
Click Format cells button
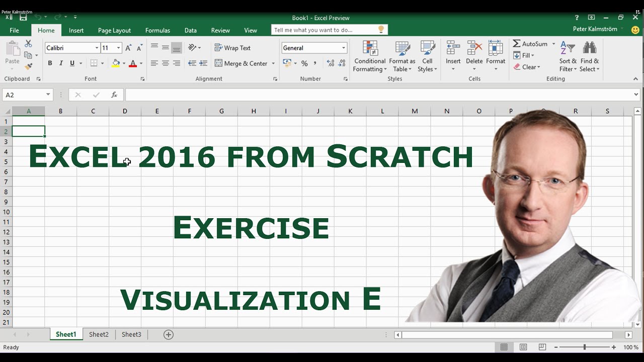[496, 56]
